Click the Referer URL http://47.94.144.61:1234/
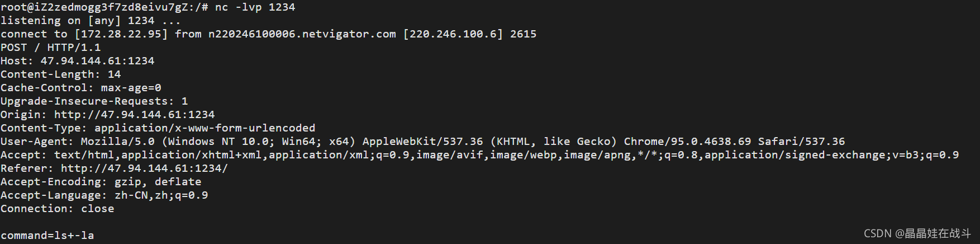 [x=145, y=168]
